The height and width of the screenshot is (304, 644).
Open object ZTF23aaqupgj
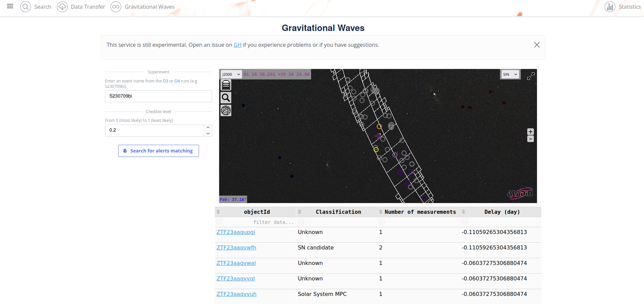coord(236,232)
